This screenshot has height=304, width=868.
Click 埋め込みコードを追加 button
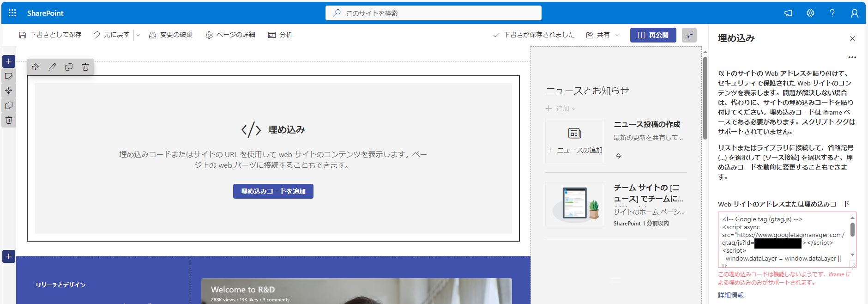point(273,191)
